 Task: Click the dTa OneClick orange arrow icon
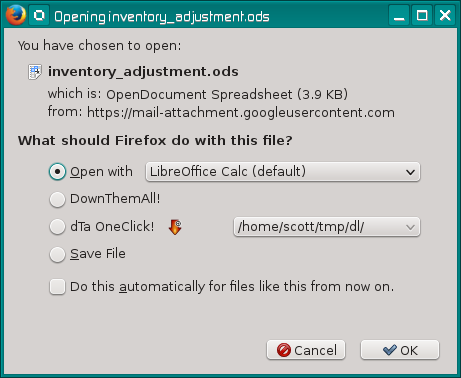point(175,227)
